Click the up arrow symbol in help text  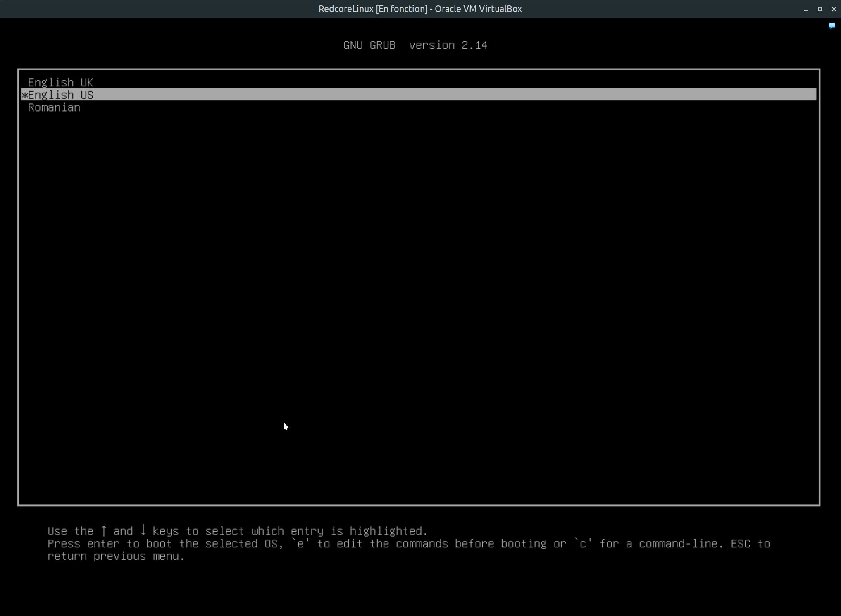(104, 530)
